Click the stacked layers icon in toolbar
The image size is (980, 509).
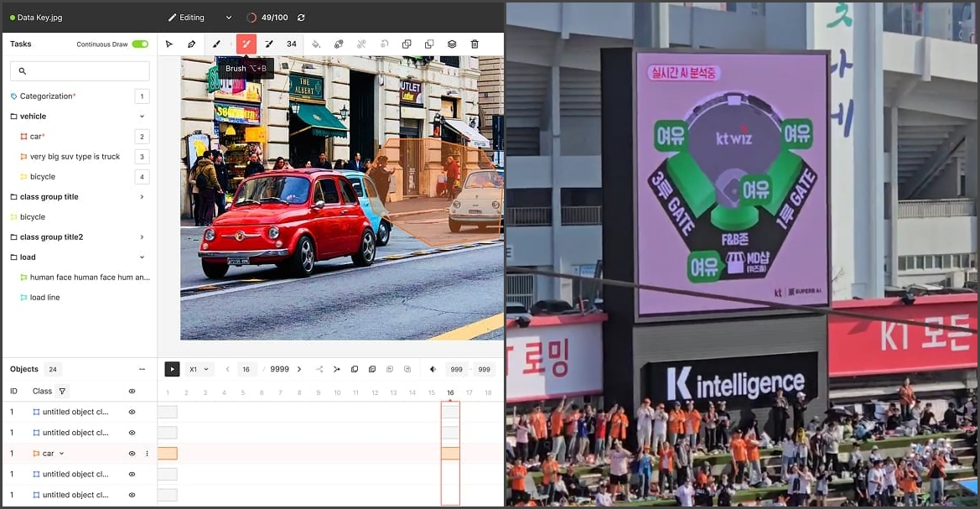(452, 44)
